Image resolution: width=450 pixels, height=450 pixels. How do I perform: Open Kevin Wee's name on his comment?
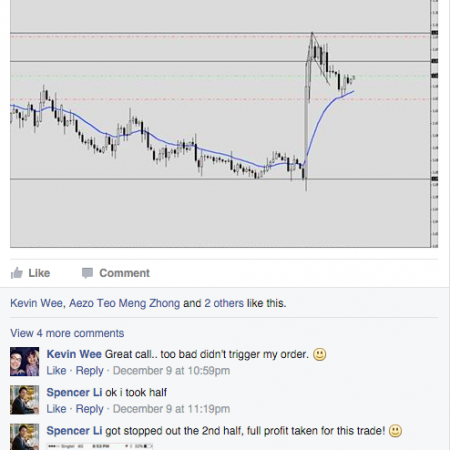(74, 354)
